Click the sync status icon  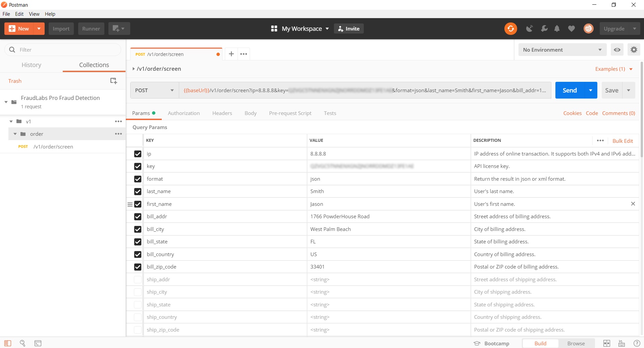[x=510, y=28]
